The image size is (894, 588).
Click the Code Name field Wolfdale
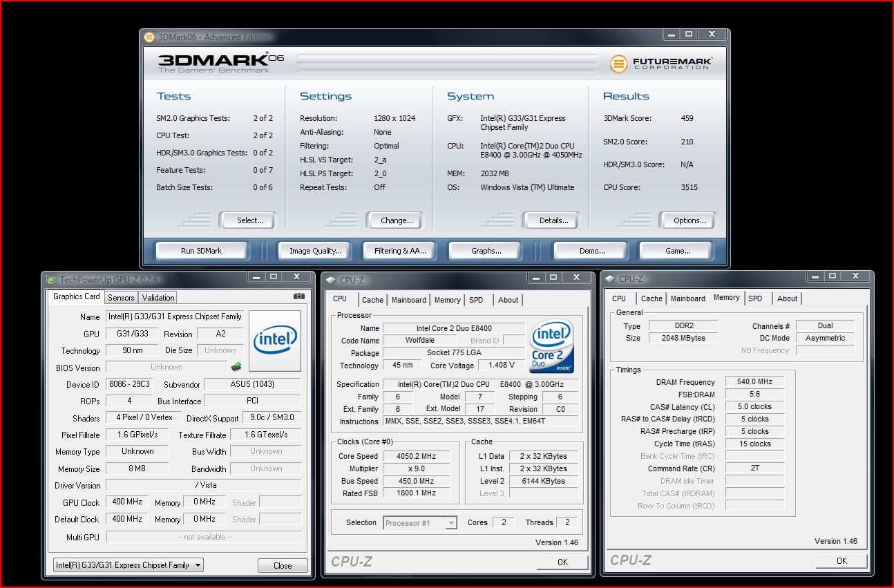coord(419,341)
